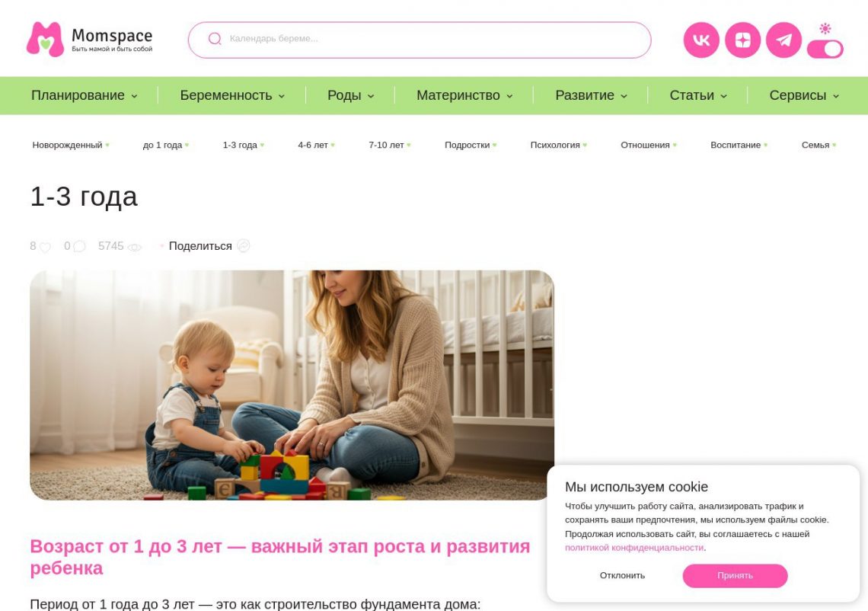Click the Momspace logo
868x611 pixels.
click(x=90, y=40)
